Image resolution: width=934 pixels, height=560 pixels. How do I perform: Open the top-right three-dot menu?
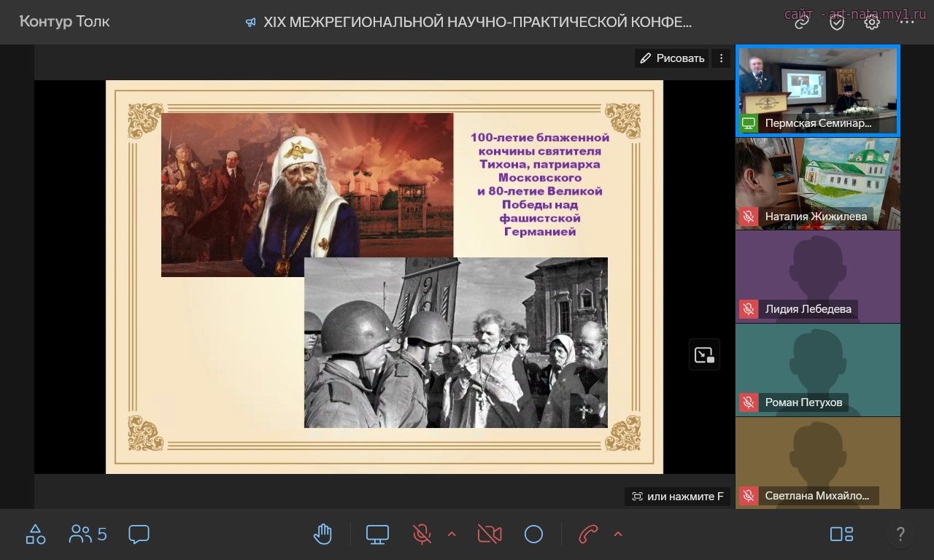coord(907,22)
